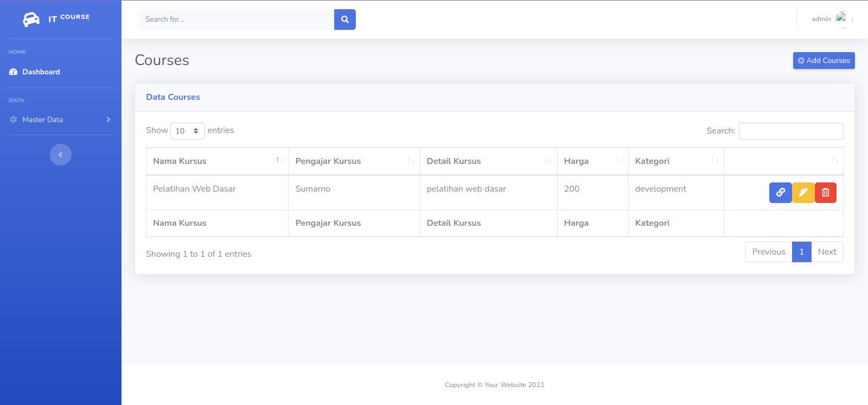Open the Show entries dropdown
The height and width of the screenshot is (405, 868).
click(187, 131)
